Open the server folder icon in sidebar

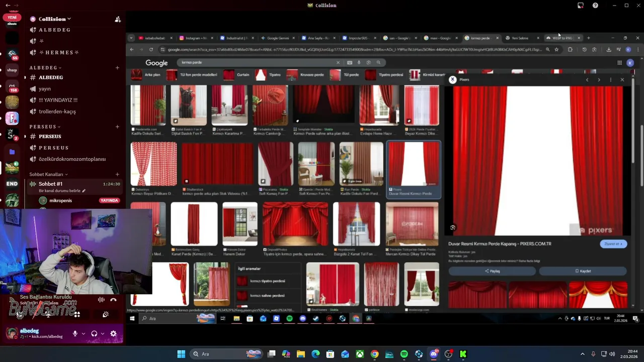pyautogui.click(x=12, y=151)
